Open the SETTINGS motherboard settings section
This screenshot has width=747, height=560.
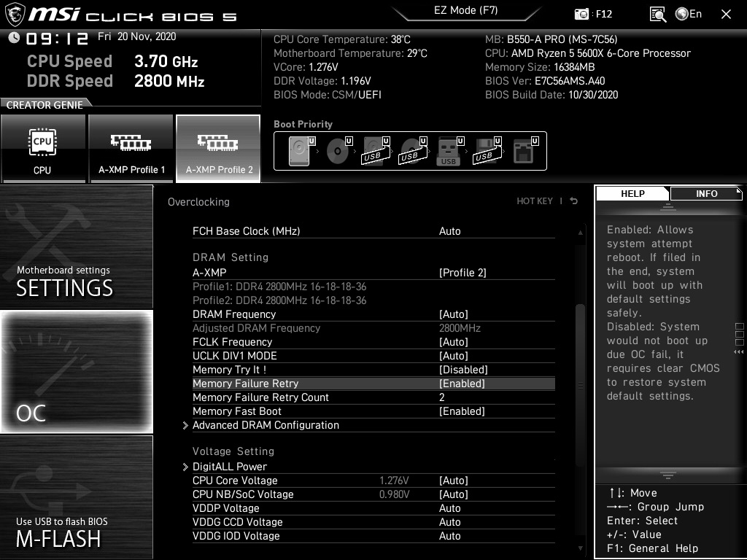77,246
